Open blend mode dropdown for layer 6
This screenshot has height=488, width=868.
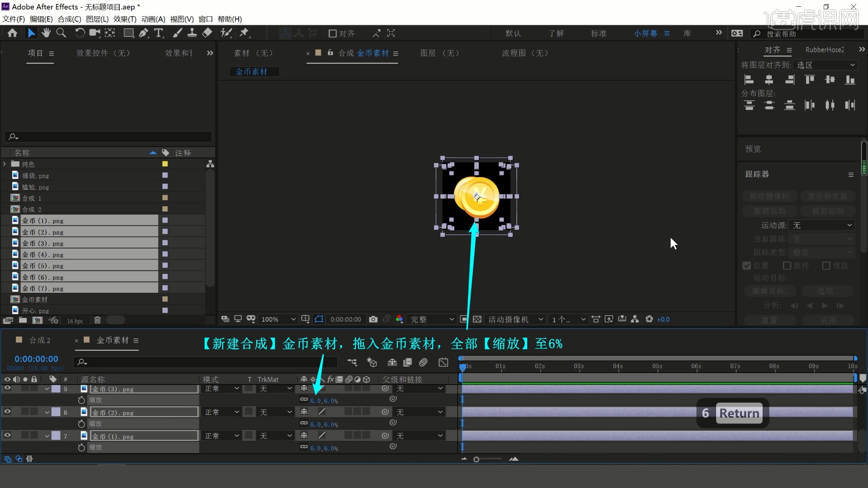pyautogui.click(x=222, y=412)
